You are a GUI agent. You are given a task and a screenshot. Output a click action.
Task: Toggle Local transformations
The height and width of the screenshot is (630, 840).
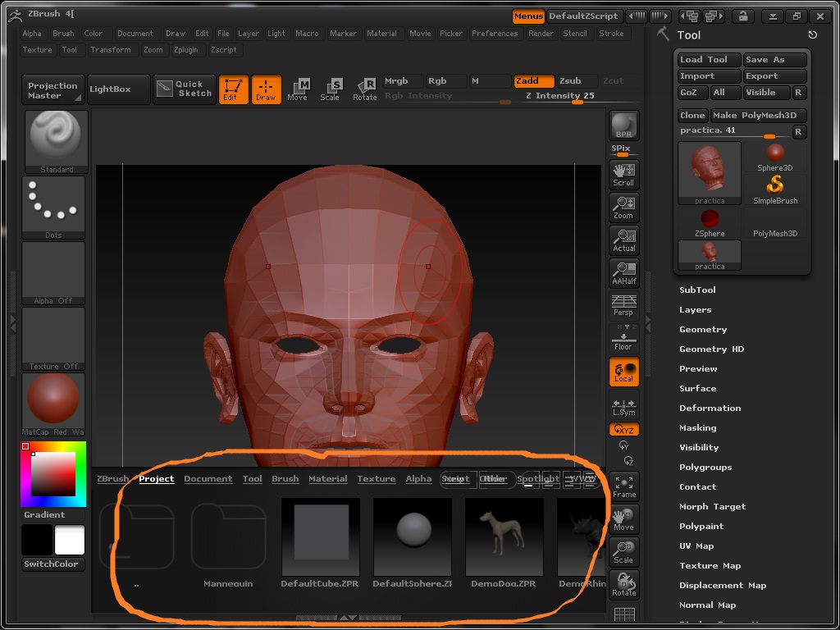[x=623, y=372]
